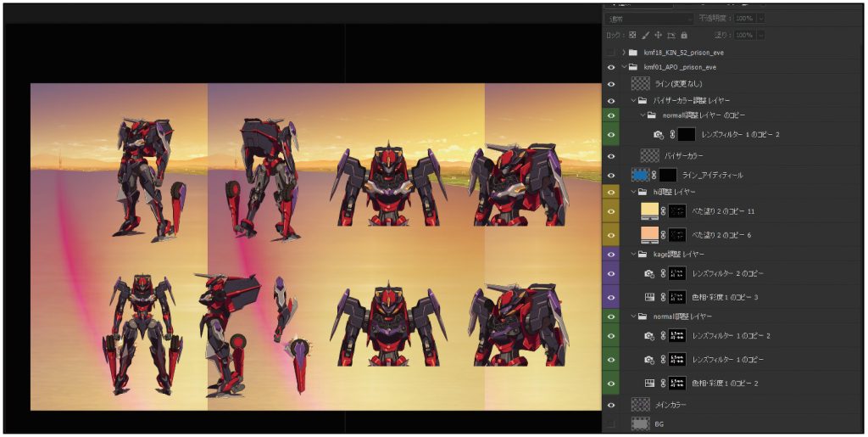Click the 不透明度 opacity value field
The height and width of the screenshot is (437, 868).
click(746, 19)
